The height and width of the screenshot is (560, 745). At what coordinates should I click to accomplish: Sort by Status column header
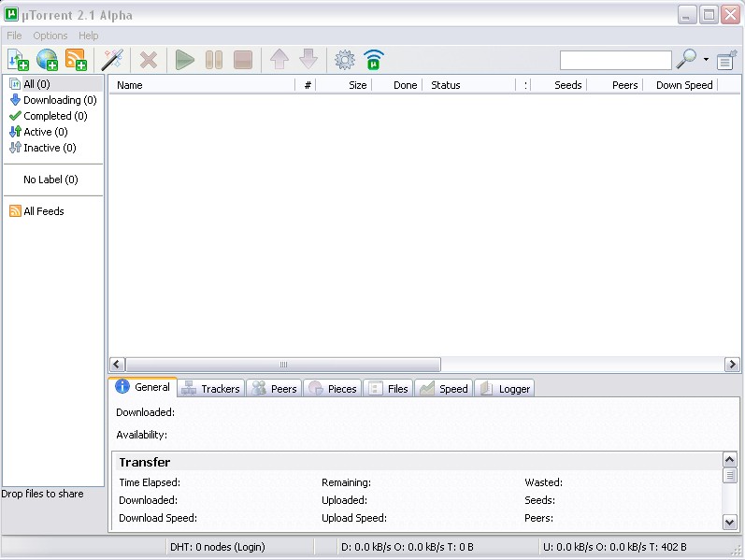[468, 85]
